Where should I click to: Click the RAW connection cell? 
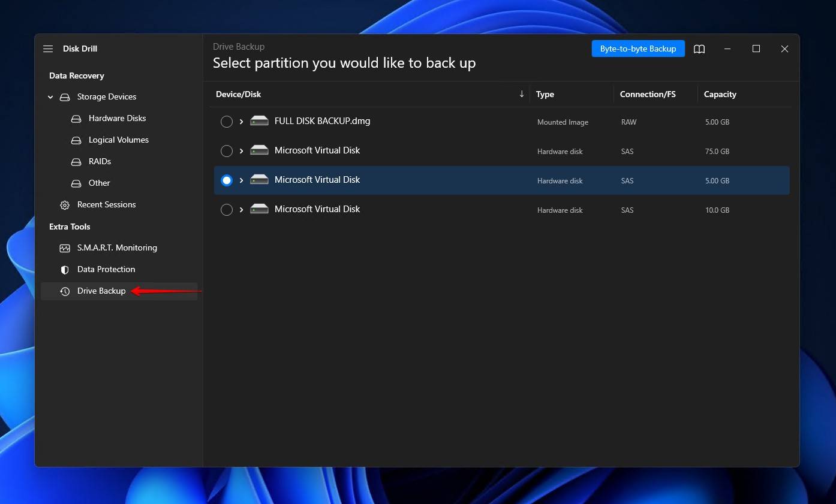point(629,122)
